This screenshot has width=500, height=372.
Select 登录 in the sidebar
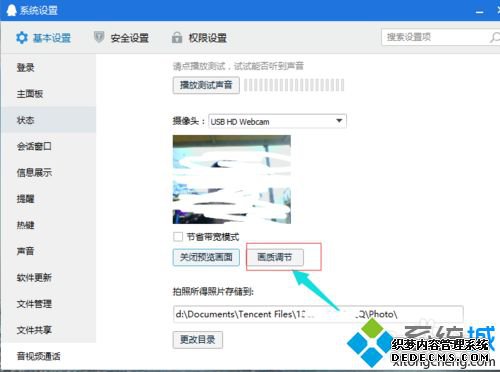(48, 68)
